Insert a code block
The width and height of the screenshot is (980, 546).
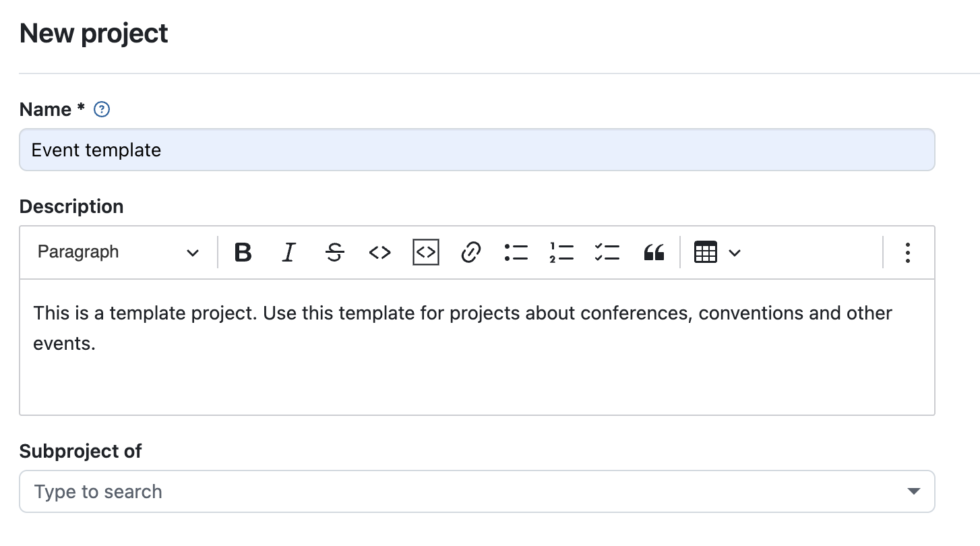tap(425, 252)
